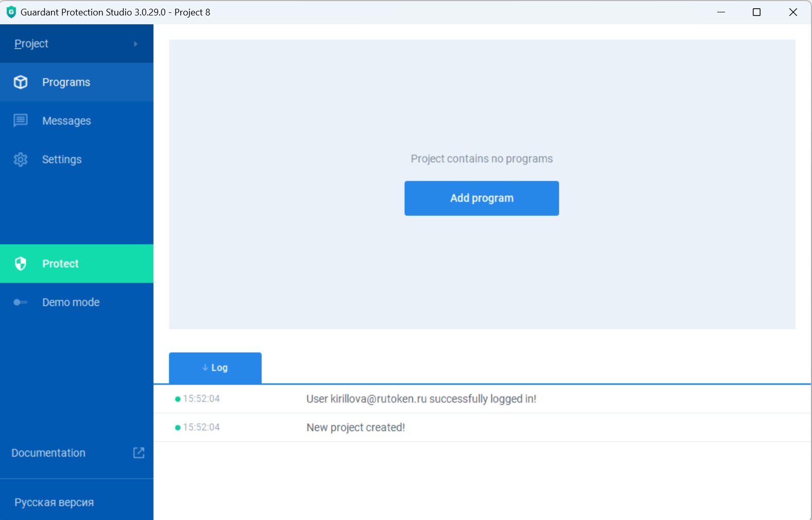
Task: Collapse the Log panel
Action: [x=215, y=368]
